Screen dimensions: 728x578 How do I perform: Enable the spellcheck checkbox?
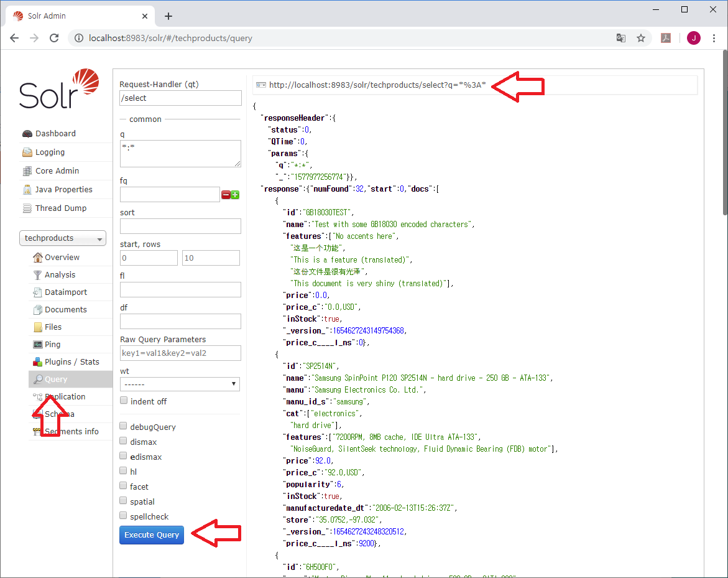[123, 515]
